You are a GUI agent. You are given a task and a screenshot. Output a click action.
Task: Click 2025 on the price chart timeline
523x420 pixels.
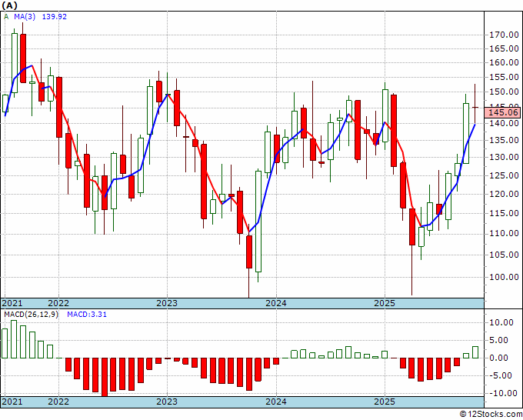point(385,303)
